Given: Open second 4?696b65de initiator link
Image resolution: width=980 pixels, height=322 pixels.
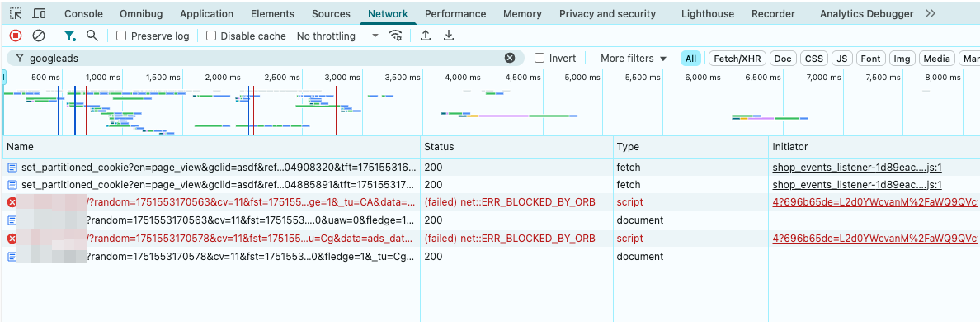Looking at the screenshot, I should 874,239.
